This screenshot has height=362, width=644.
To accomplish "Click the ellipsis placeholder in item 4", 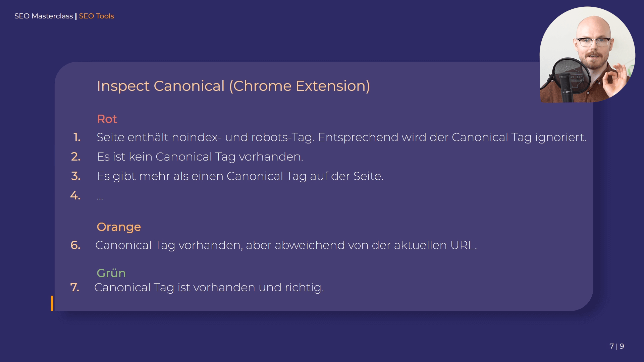I will [x=100, y=198].
